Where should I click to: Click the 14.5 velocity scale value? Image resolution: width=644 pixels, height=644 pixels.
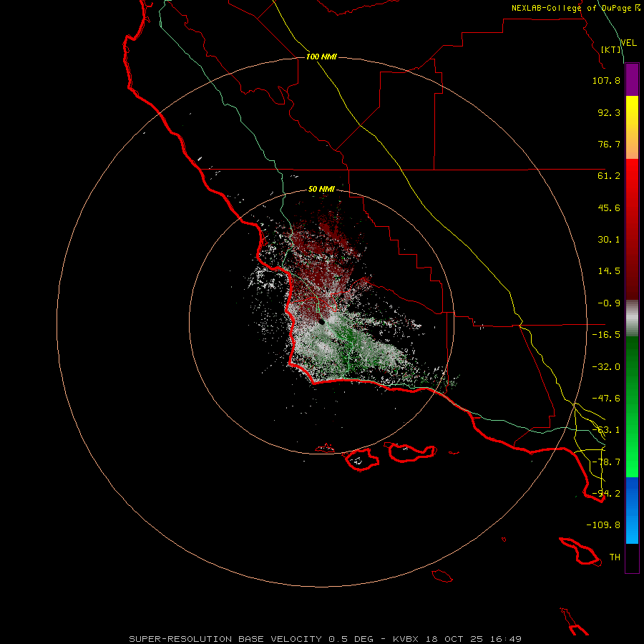point(609,271)
